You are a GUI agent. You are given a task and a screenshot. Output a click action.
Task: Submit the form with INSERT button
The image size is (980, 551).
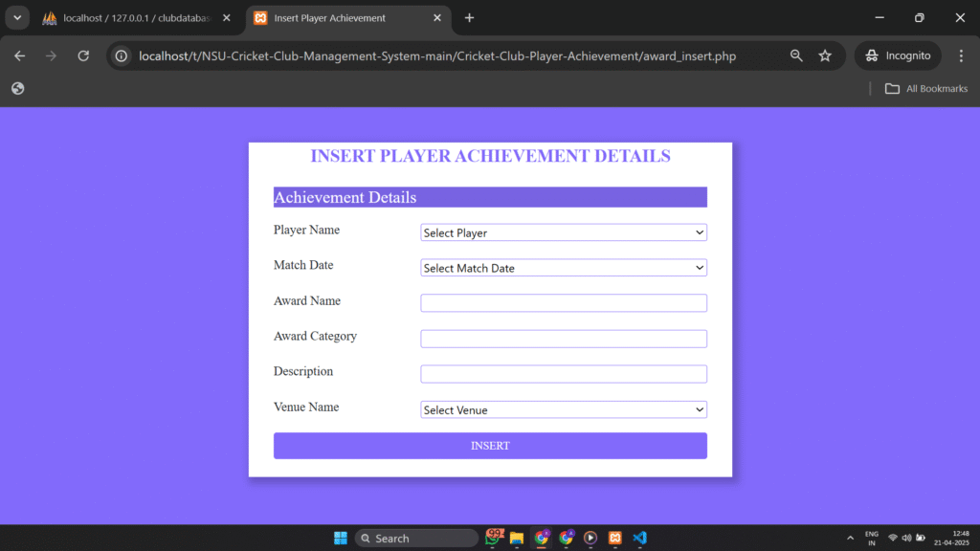tap(490, 446)
